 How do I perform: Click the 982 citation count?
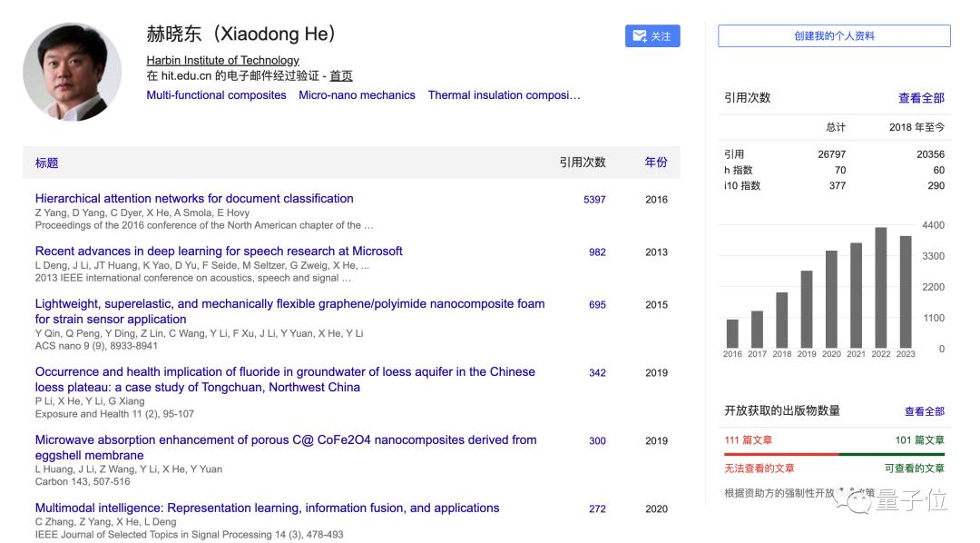click(x=597, y=252)
